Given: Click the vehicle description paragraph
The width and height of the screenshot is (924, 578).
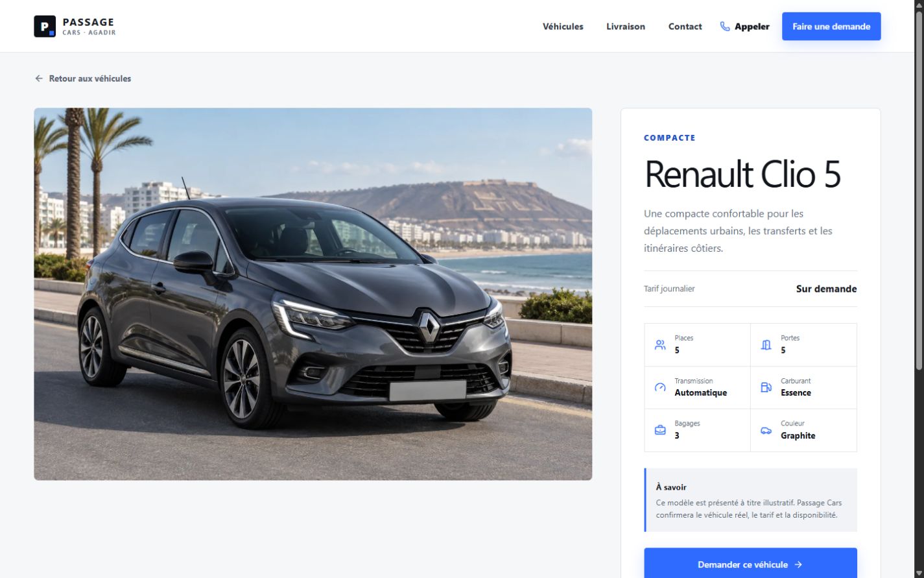Looking at the screenshot, I should [738, 231].
